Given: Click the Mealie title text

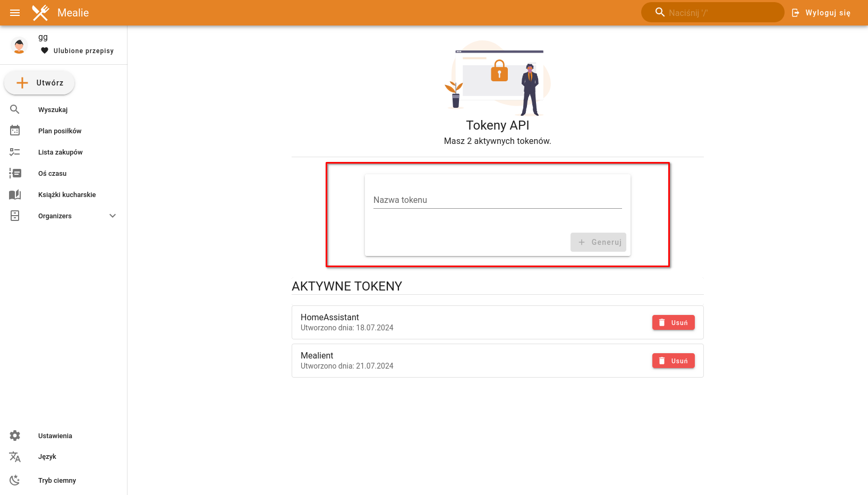Looking at the screenshot, I should [73, 13].
